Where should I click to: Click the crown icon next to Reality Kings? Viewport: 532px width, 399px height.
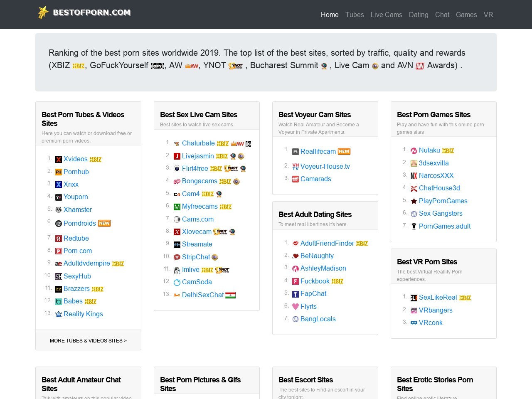coord(59,314)
